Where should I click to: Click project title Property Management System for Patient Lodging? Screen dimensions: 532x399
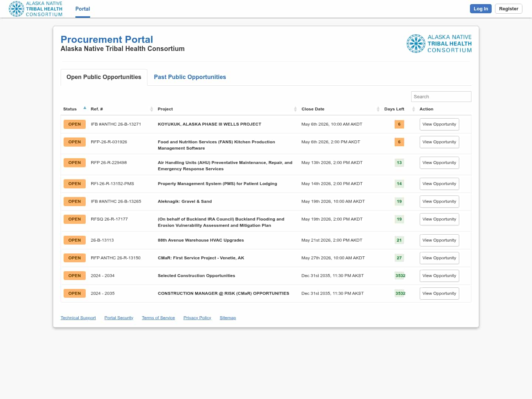coord(217,184)
